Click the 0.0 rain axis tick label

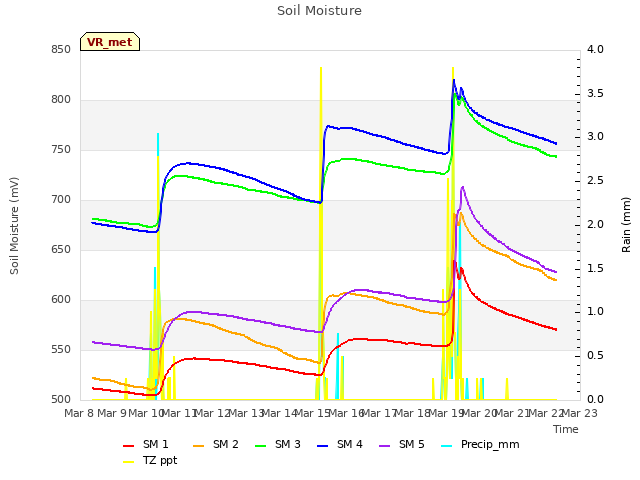[595, 400]
